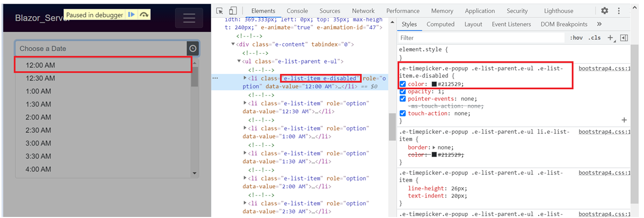This screenshot has width=644, height=218.
Task: Click the #212529 color swatch
Action: 434,84
